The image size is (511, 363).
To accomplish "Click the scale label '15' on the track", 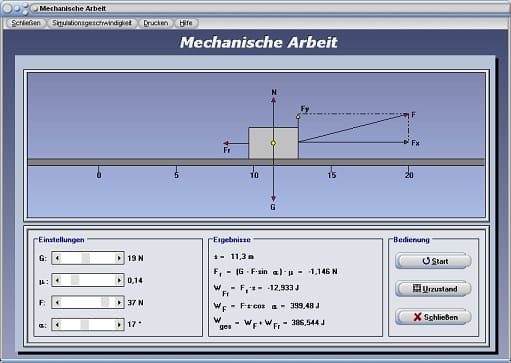I will coord(332,175).
